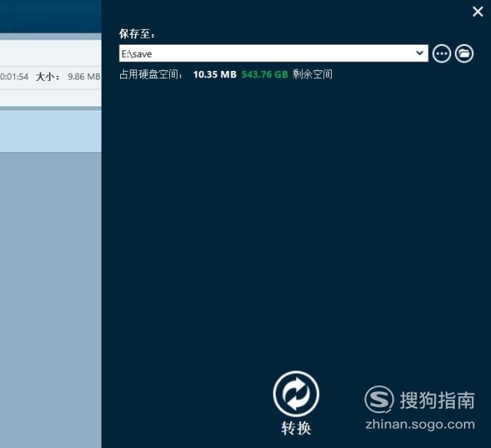Click the 转换 label under icon

tap(296, 428)
